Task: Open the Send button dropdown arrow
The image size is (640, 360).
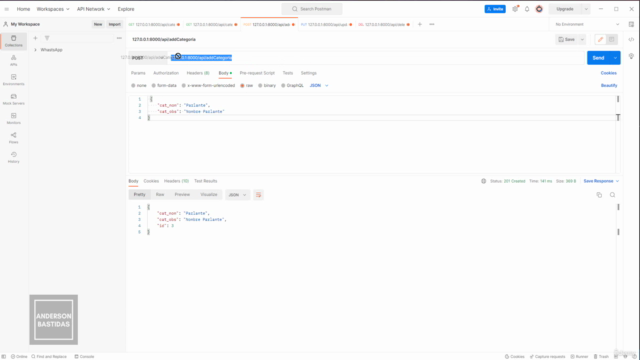Action: click(615, 58)
